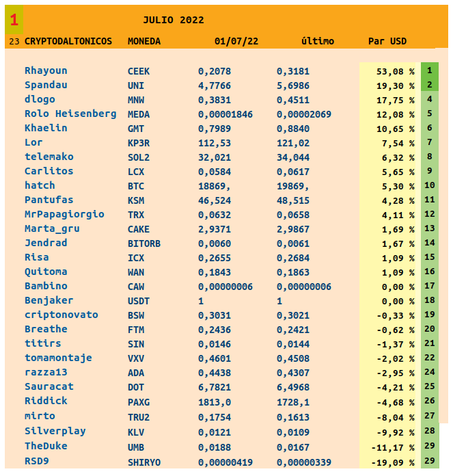Click on MrPapagiorgio in the list
Screen dimensions: 453x476
pyautogui.click(x=64, y=214)
